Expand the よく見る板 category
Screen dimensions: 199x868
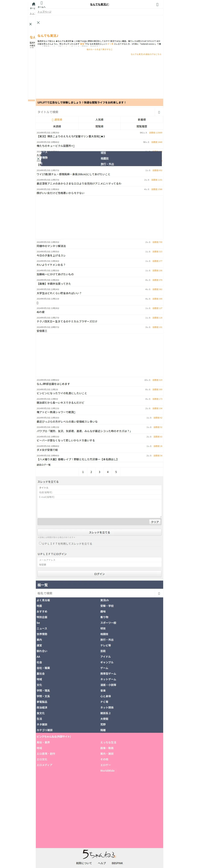pos(43,600)
